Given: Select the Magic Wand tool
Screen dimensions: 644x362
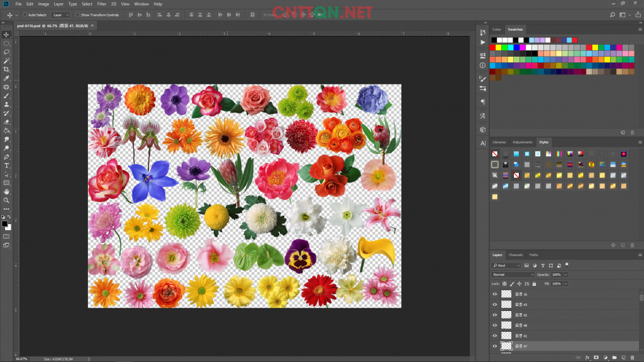Looking at the screenshot, I should tap(6, 61).
